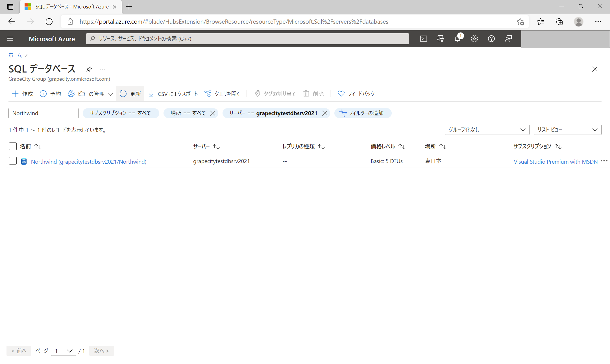This screenshot has height=364, width=610.
Task: Expand the Manage view (ビューの管理) menu
Action: 90,94
